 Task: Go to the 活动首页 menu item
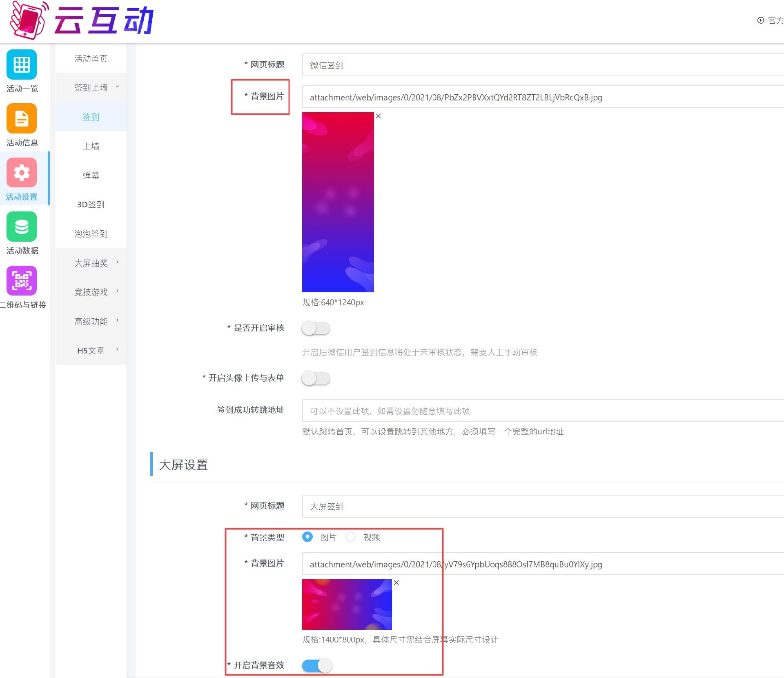click(x=91, y=58)
